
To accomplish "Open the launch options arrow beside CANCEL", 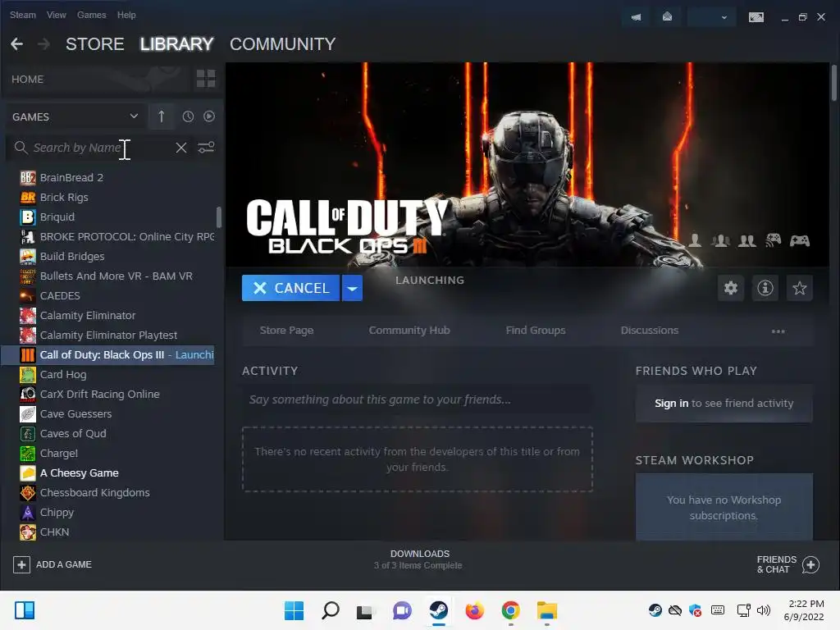I will pos(352,288).
